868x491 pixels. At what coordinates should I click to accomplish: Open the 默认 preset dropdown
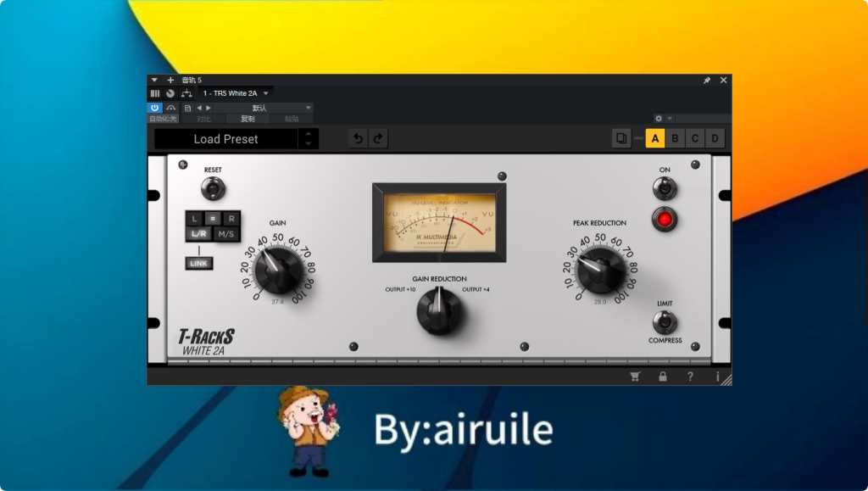pyautogui.click(x=264, y=108)
